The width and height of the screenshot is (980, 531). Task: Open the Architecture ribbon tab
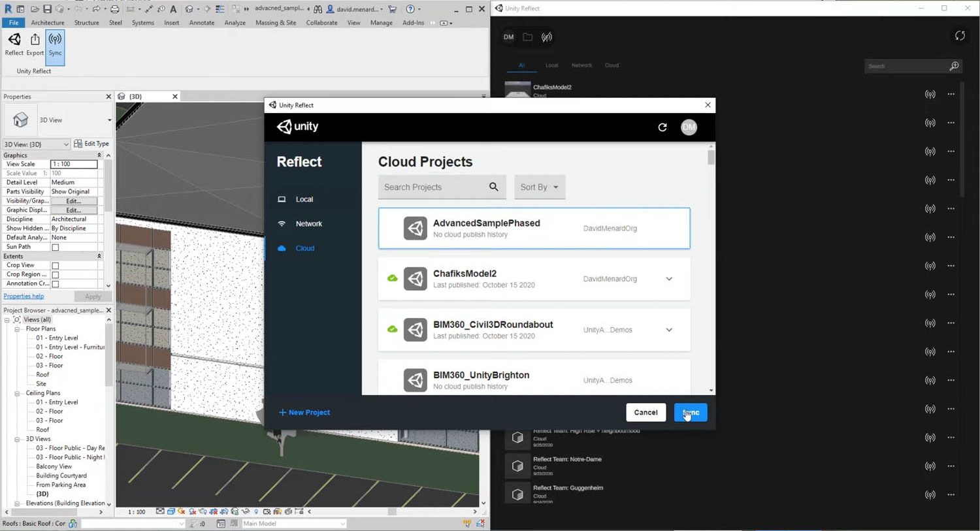[48, 23]
